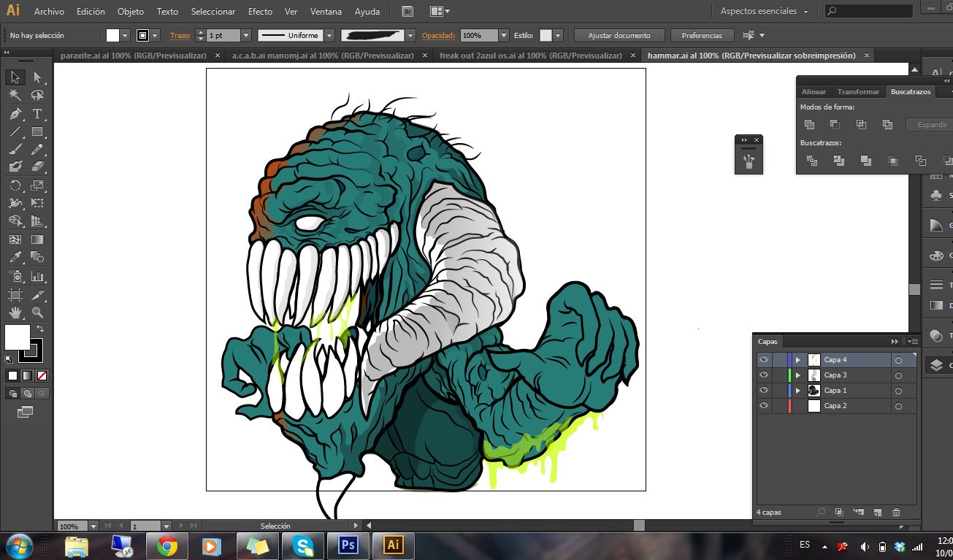This screenshot has width=953, height=560.
Task: Click the Ajustar documento button
Action: [x=618, y=35]
